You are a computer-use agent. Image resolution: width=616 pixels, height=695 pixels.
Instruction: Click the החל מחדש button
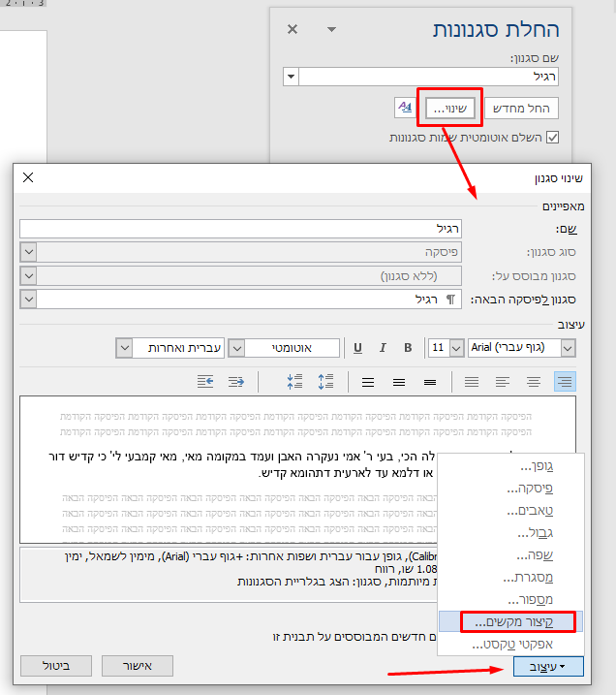pyautogui.click(x=521, y=109)
